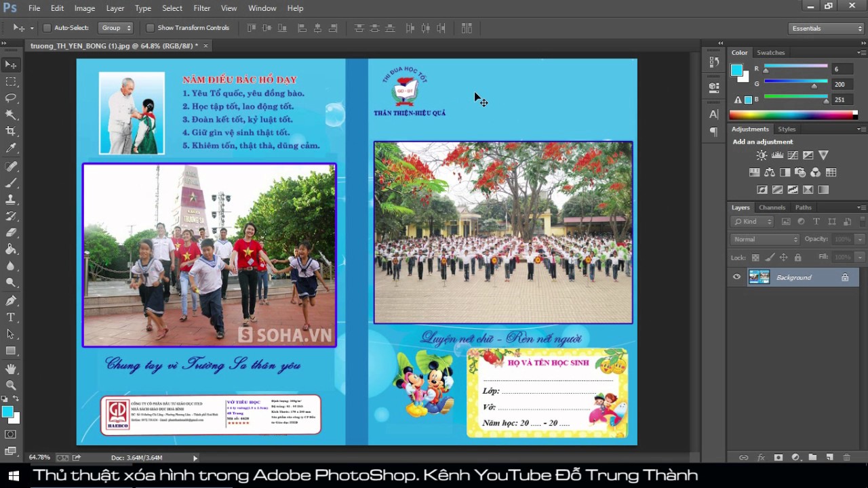Select the Horizontal Type tool
Screen dimensions: 868x488
tap(11, 317)
